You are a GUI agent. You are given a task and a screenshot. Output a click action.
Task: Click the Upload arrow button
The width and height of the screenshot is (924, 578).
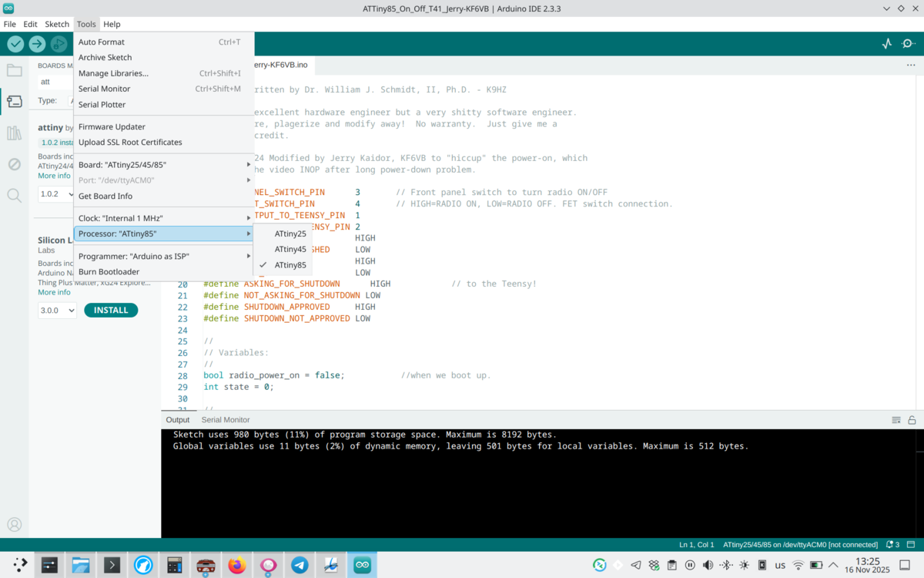(x=37, y=44)
